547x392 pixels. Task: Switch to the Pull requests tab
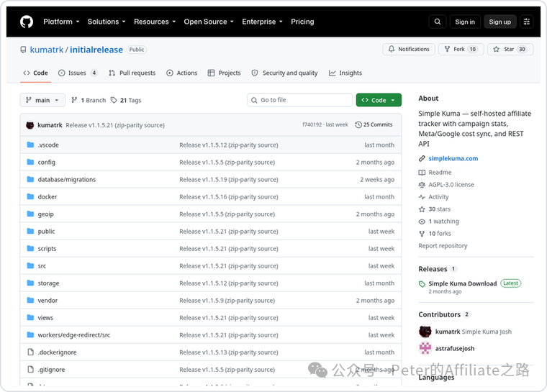pyautogui.click(x=132, y=73)
